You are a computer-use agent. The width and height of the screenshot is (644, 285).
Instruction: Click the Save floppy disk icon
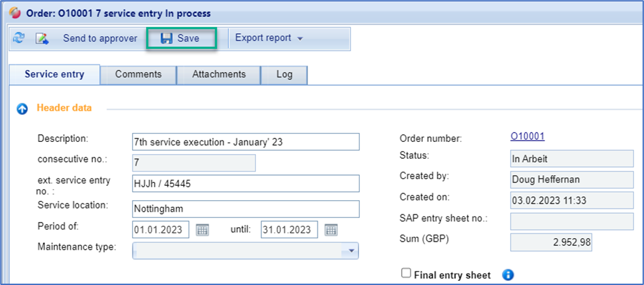pos(166,39)
